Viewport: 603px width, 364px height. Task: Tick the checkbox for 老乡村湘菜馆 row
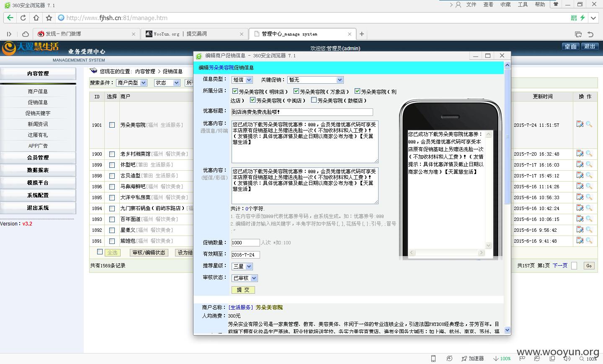click(x=112, y=154)
